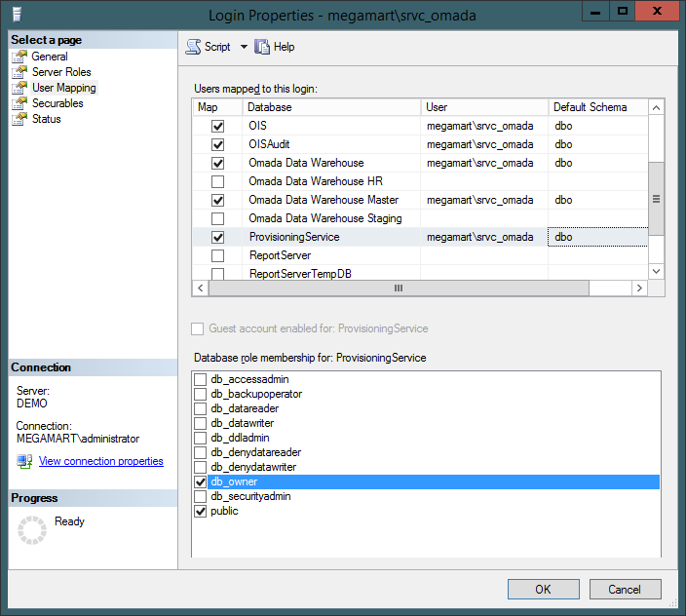Click the Script toolbar icon

193,47
